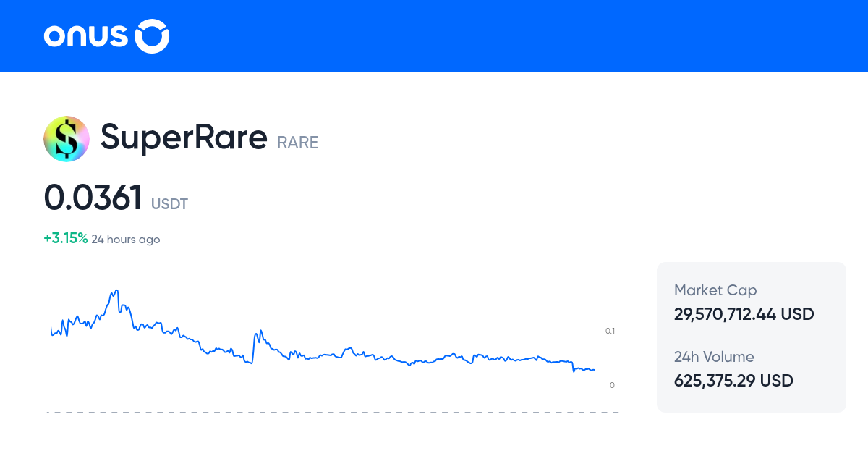This screenshot has width=868, height=456.
Task: Click the 24h Volume label
Action: pyautogui.click(x=714, y=357)
